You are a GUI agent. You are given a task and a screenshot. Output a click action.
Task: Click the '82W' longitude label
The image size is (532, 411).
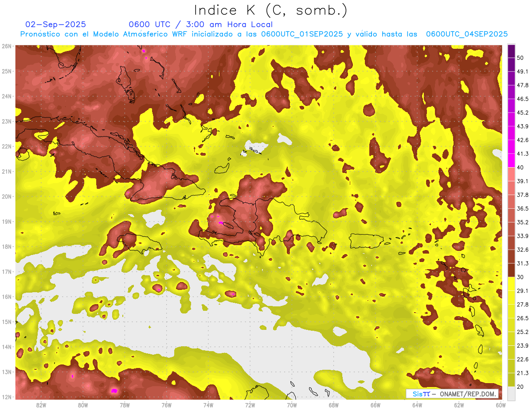(41, 405)
